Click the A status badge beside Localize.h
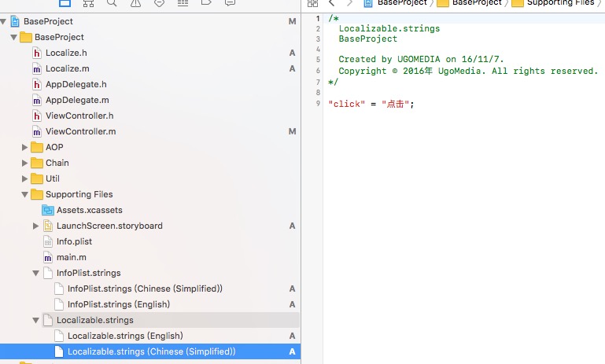Screen dimensions: 605x364 pyautogui.click(x=292, y=53)
